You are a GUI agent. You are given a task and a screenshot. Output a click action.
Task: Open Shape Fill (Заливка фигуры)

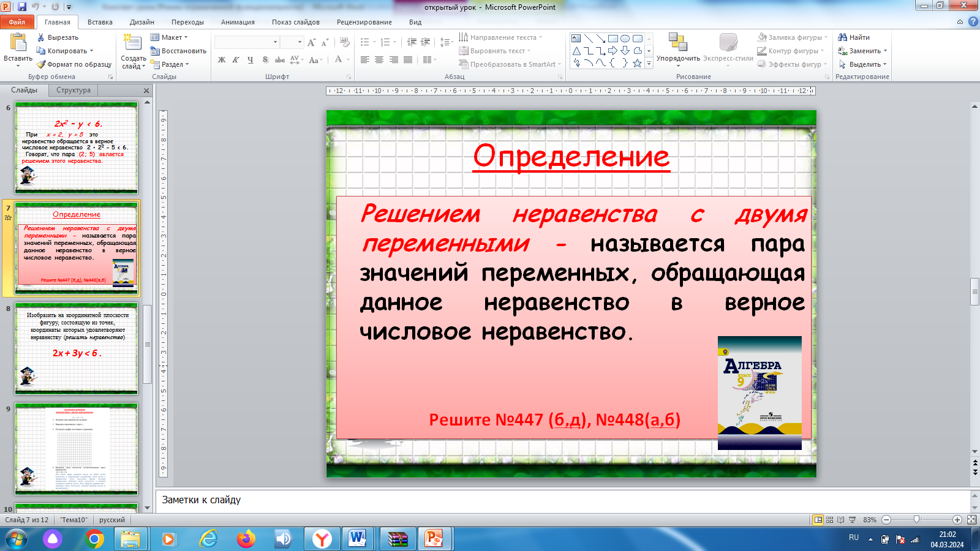coord(793,37)
